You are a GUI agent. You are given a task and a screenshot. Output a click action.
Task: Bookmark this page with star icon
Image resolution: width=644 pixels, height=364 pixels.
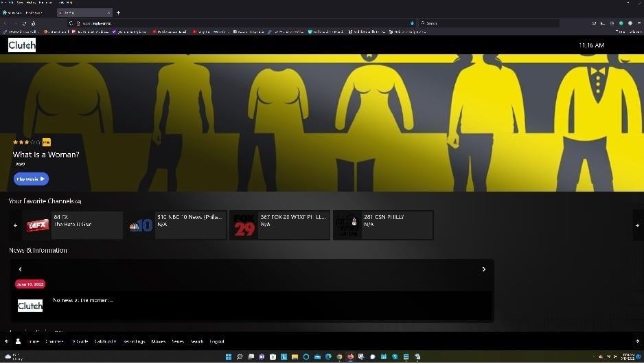[x=412, y=23]
